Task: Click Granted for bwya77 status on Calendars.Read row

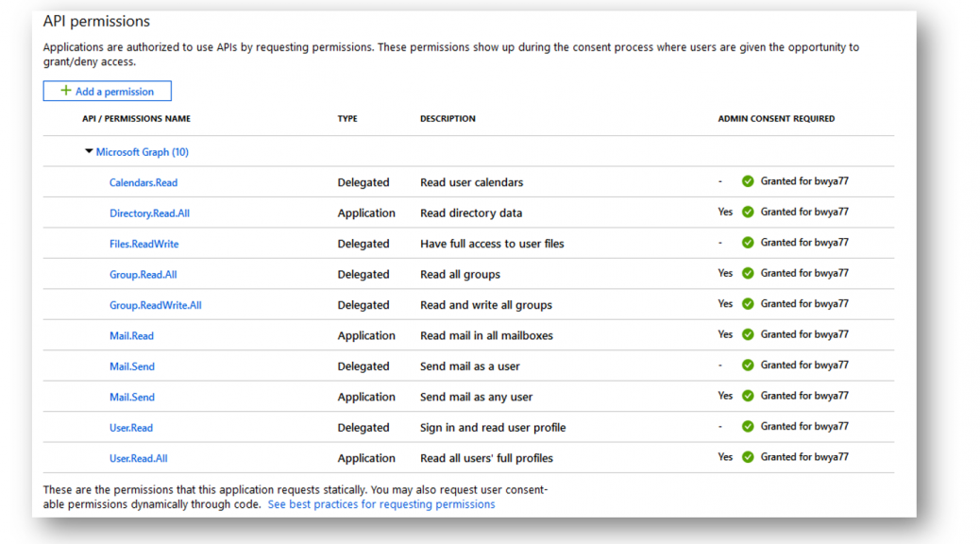Action: tap(804, 181)
